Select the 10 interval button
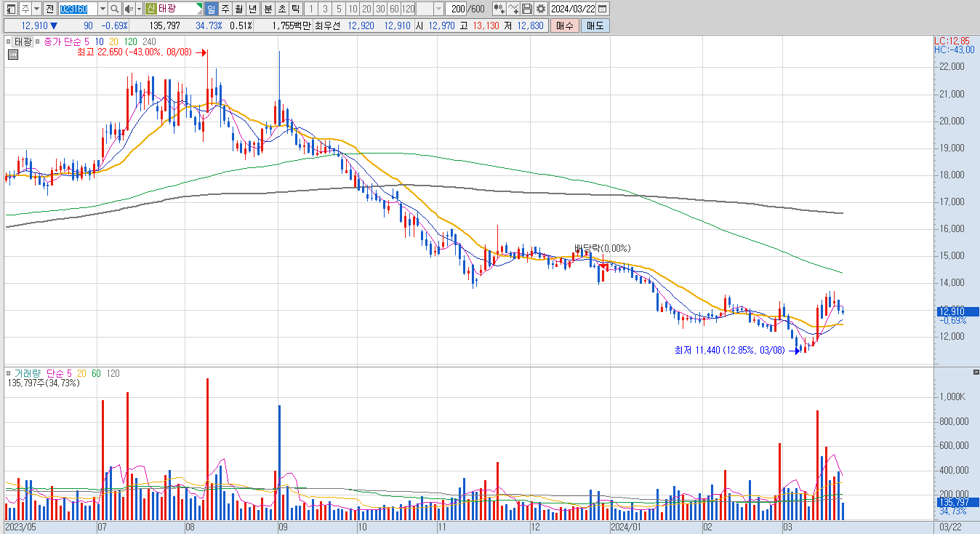The image size is (980, 534). tap(353, 9)
